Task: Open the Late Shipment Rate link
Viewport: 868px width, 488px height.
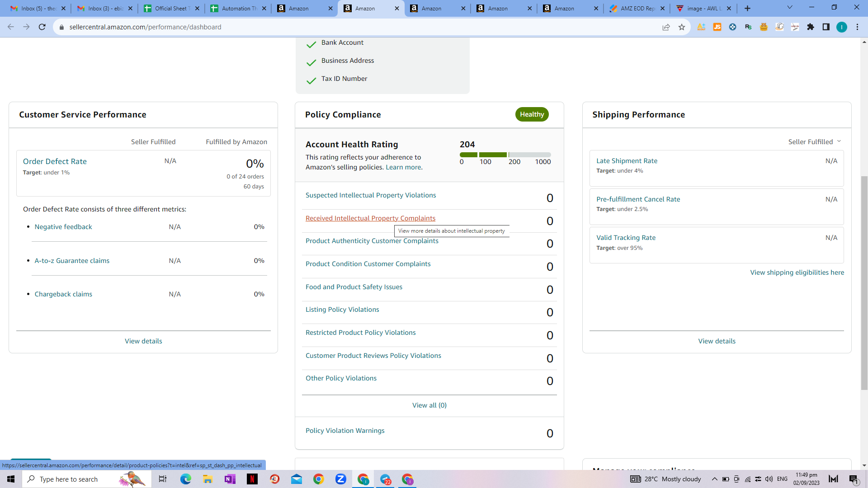Action: point(627,161)
